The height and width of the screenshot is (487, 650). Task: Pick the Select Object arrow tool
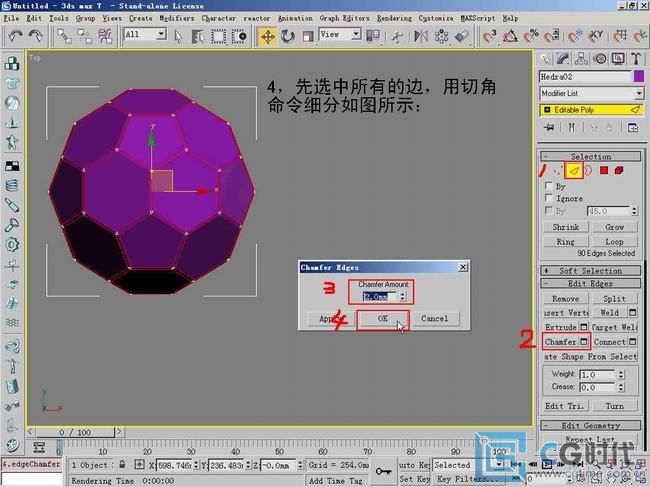pos(178,36)
